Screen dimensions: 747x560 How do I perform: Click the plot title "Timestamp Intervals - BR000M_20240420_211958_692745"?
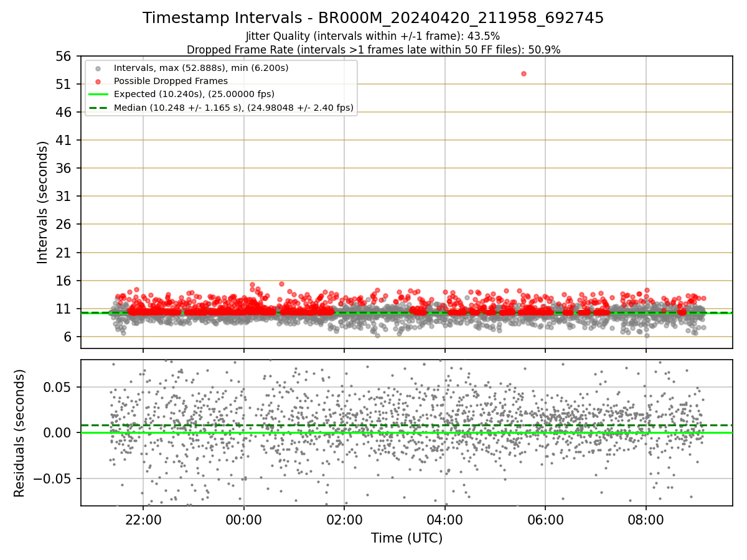(374, 18)
